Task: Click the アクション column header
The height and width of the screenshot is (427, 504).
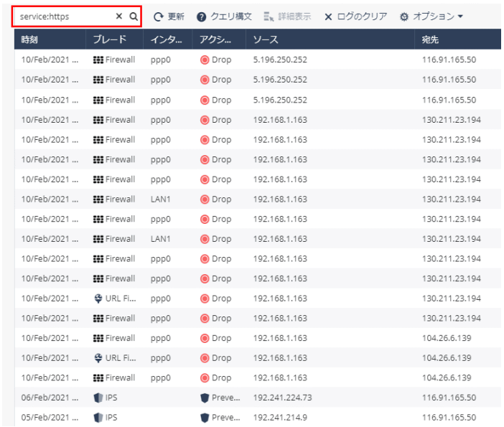Action: point(215,40)
